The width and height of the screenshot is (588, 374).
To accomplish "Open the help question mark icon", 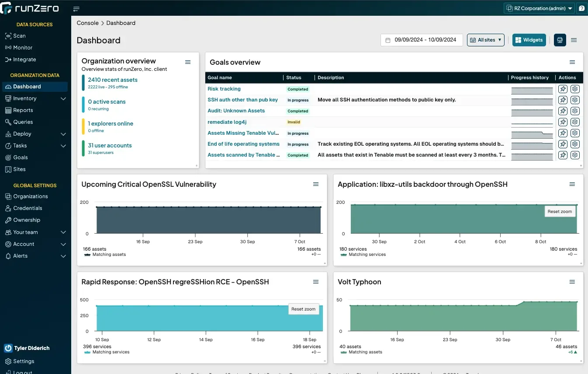I will 582,8.
